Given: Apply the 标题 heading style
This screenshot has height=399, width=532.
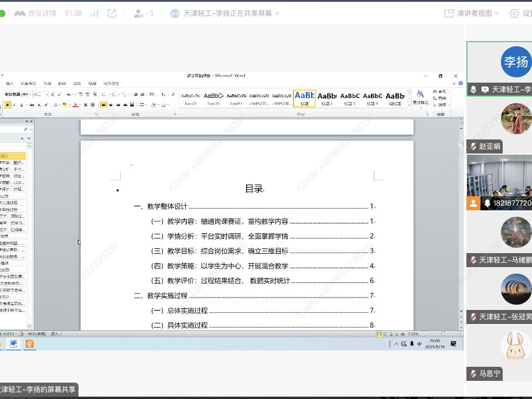Looking at the screenshot, I should (304, 97).
